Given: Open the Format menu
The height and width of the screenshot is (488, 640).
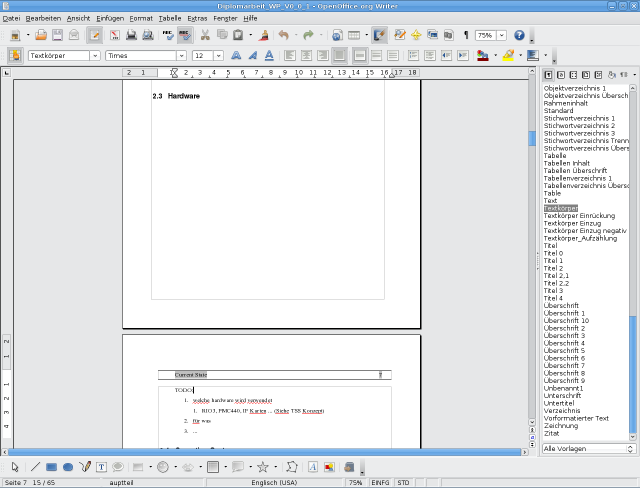Looking at the screenshot, I should coord(141,18).
